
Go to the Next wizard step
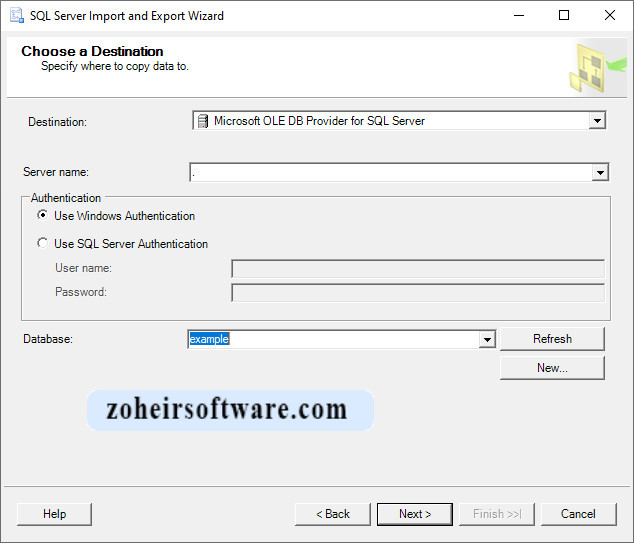415,514
